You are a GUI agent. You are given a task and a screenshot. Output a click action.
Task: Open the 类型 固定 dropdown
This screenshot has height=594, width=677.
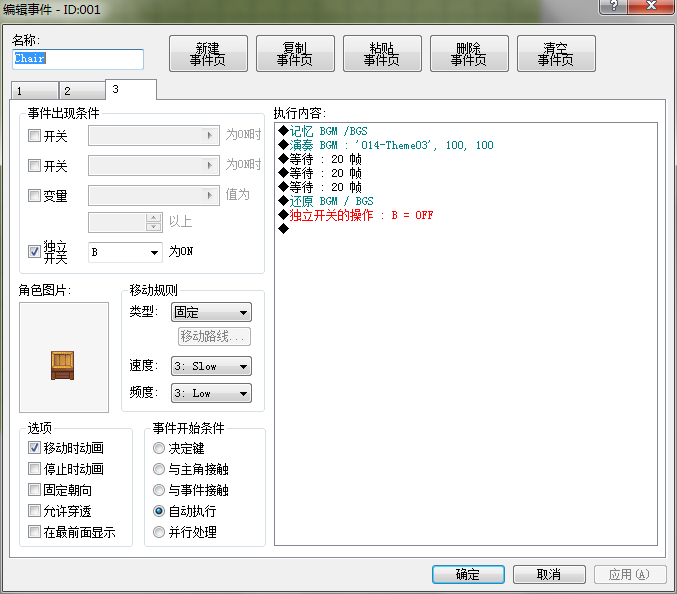(x=211, y=312)
